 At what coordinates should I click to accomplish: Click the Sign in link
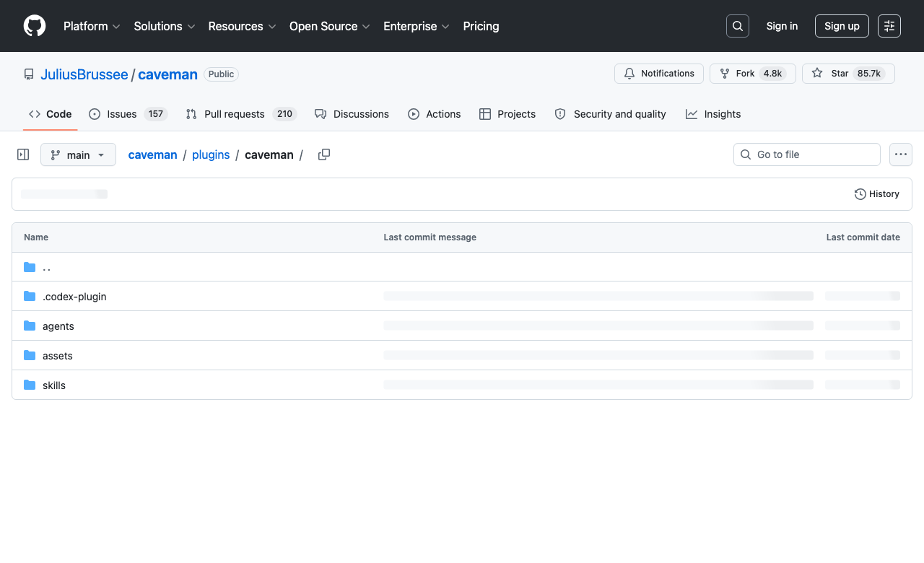point(782,26)
